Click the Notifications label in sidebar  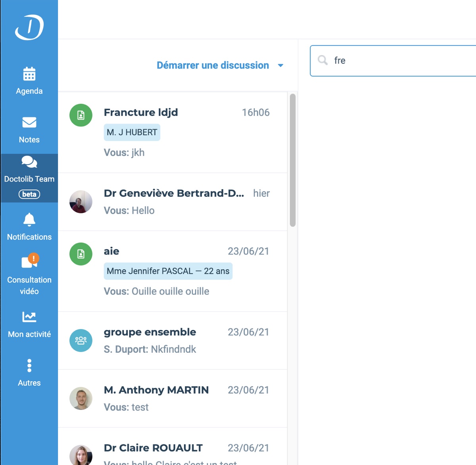click(29, 237)
